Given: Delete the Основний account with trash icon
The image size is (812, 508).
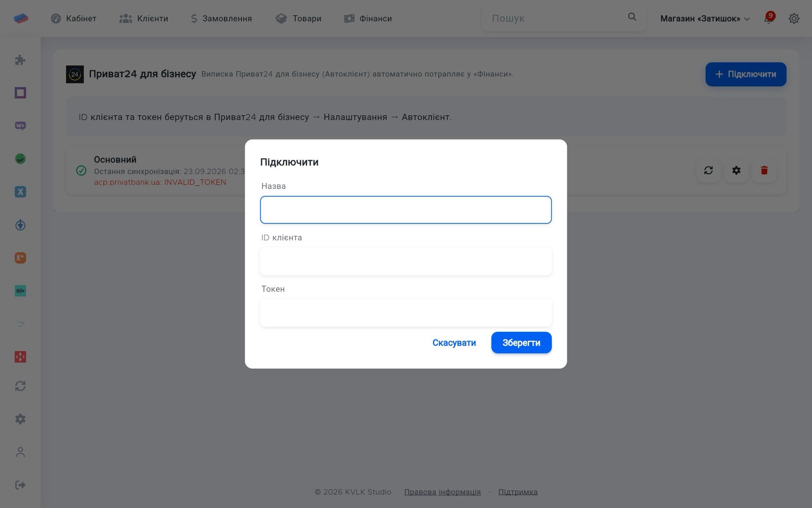Looking at the screenshot, I should [x=764, y=170].
